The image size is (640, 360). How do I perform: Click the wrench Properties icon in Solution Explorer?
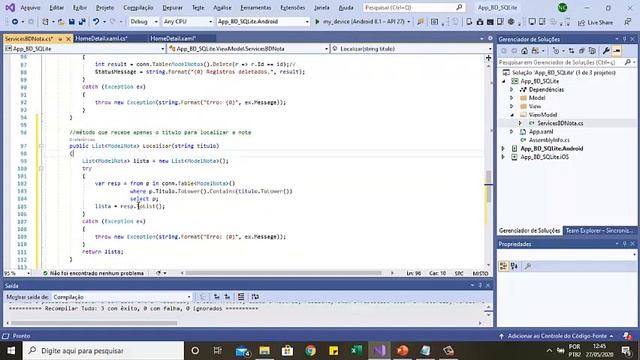point(606,51)
